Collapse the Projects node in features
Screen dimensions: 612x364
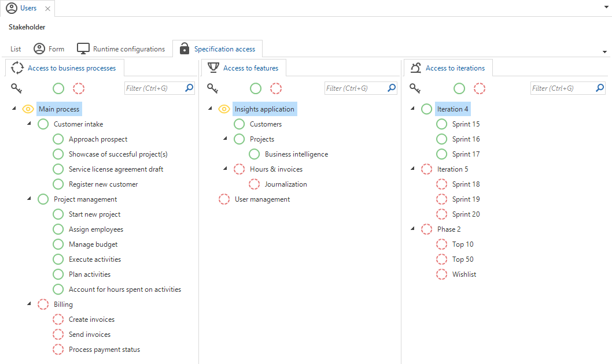point(225,139)
